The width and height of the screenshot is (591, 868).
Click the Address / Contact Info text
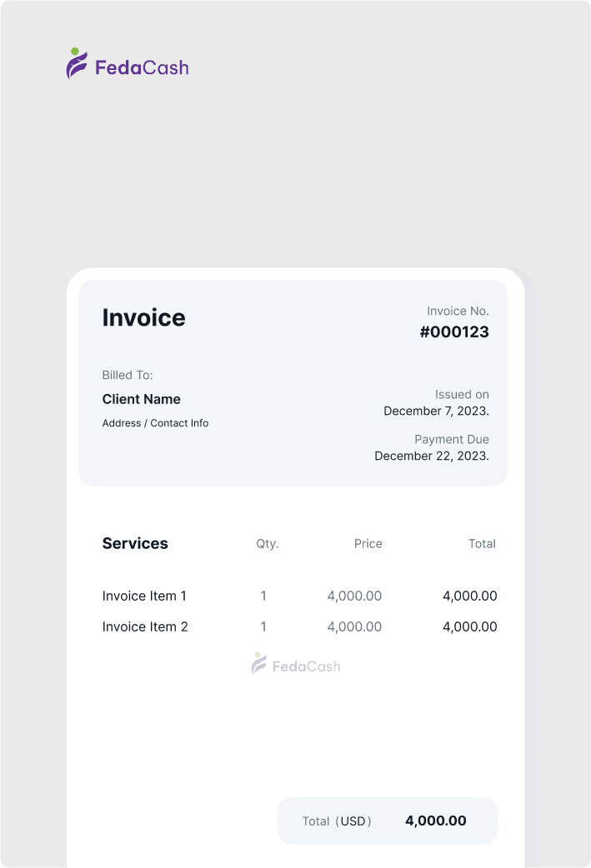(x=155, y=423)
